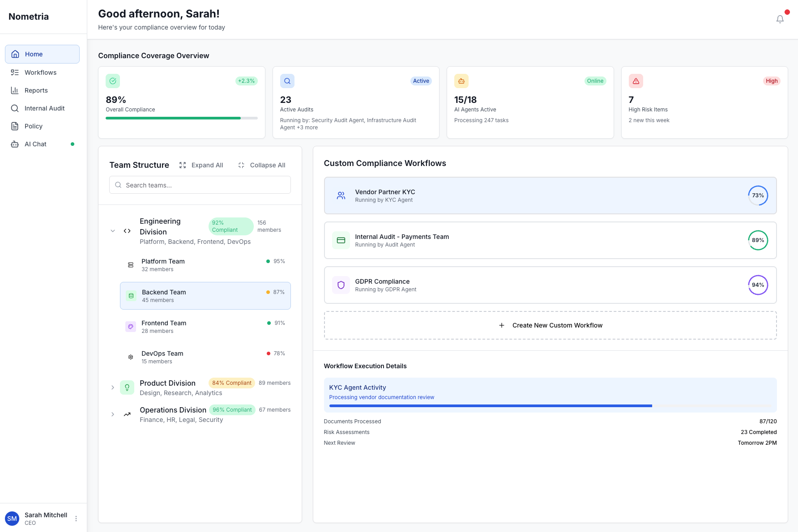Expand the Product Division chevron
The height and width of the screenshot is (532, 798).
[113, 387]
